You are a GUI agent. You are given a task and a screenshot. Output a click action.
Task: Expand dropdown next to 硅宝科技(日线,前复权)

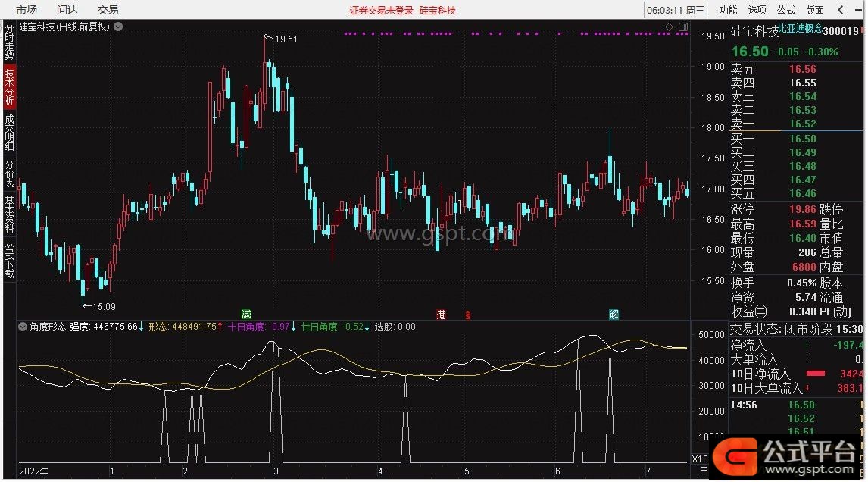click(x=118, y=27)
